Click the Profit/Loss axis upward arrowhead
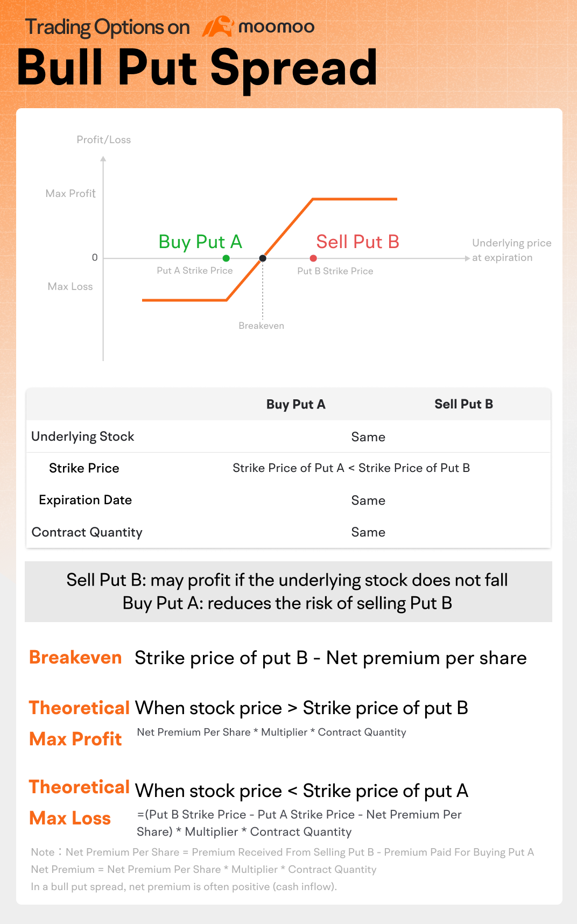 (103, 159)
